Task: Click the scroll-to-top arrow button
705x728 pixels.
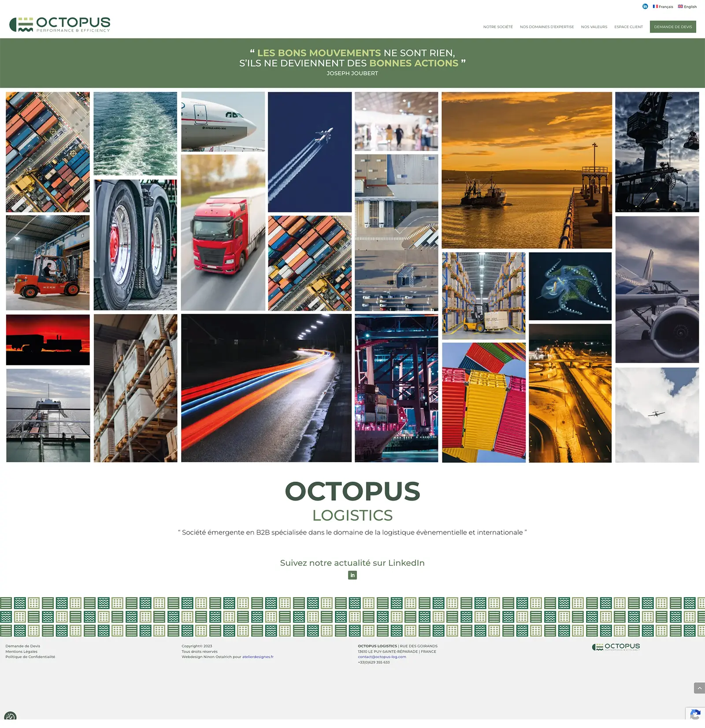Action: click(699, 688)
